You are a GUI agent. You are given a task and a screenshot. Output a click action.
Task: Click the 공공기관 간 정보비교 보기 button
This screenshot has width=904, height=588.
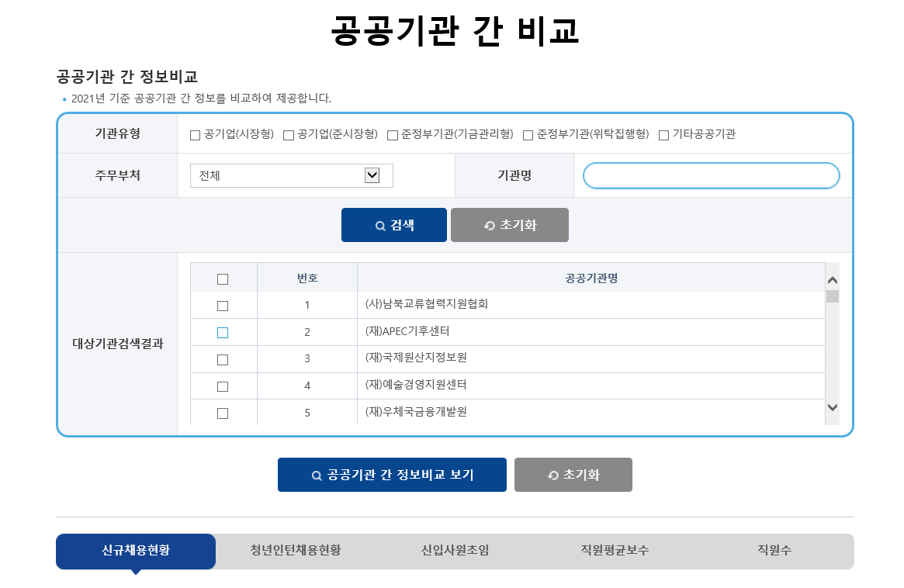pos(392,474)
